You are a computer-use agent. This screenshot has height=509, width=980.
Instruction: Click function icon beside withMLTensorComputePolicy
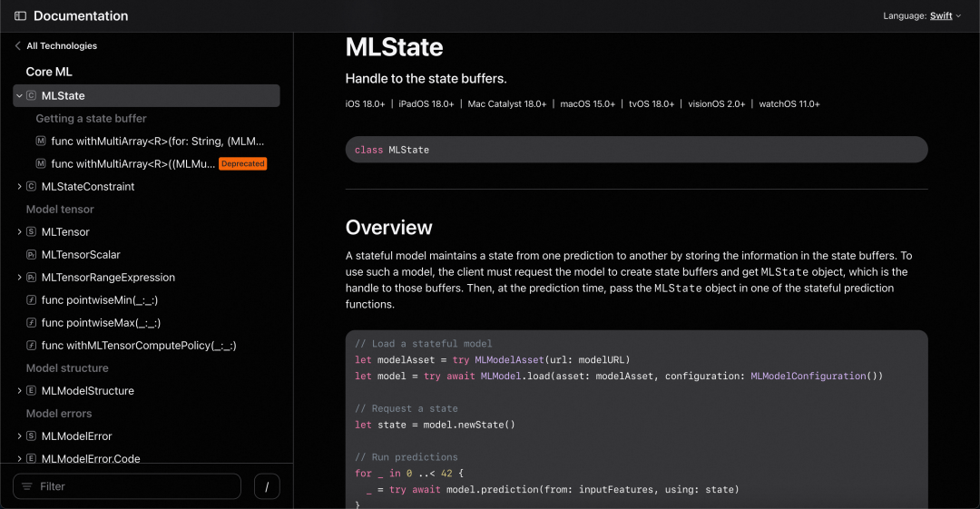click(31, 345)
